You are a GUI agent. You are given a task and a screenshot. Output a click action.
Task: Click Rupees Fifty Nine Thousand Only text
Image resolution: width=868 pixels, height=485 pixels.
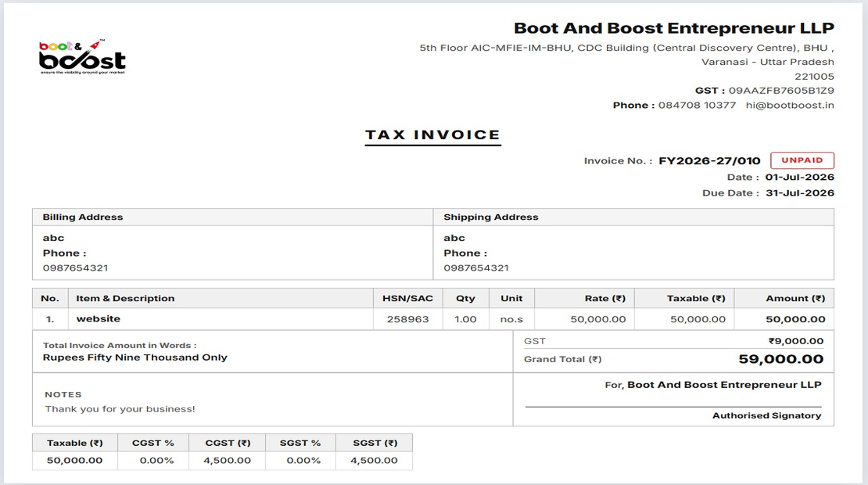pos(135,357)
